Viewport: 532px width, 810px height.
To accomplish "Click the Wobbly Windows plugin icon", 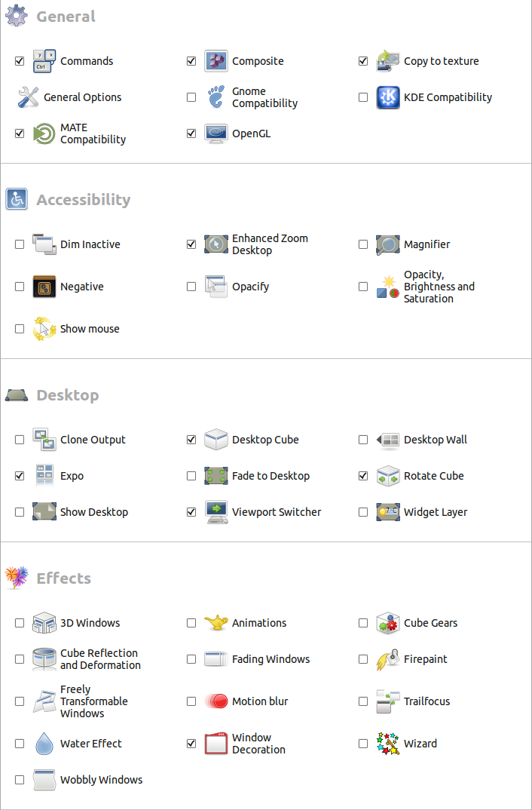I will point(44,780).
